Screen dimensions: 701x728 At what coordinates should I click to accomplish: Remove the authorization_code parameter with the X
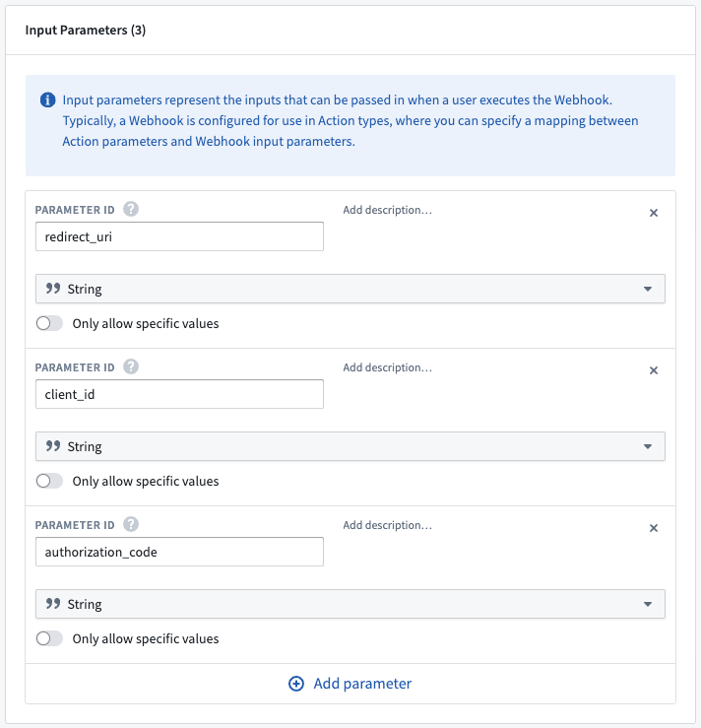tap(653, 528)
